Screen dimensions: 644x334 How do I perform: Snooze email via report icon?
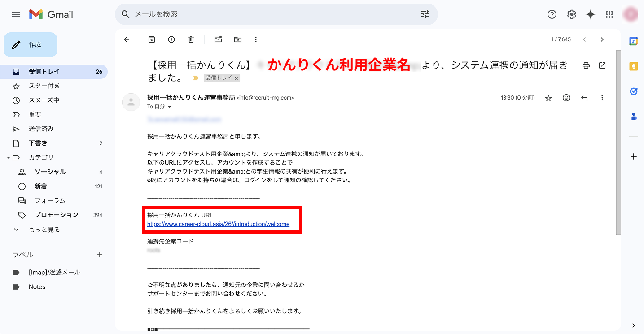pos(171,39)
